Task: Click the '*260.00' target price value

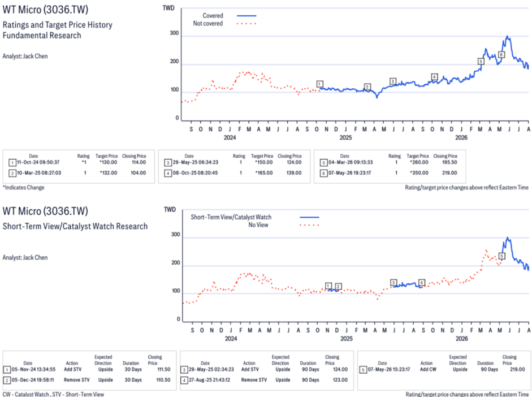Action: pyautogui.click(x=419, y=162)
